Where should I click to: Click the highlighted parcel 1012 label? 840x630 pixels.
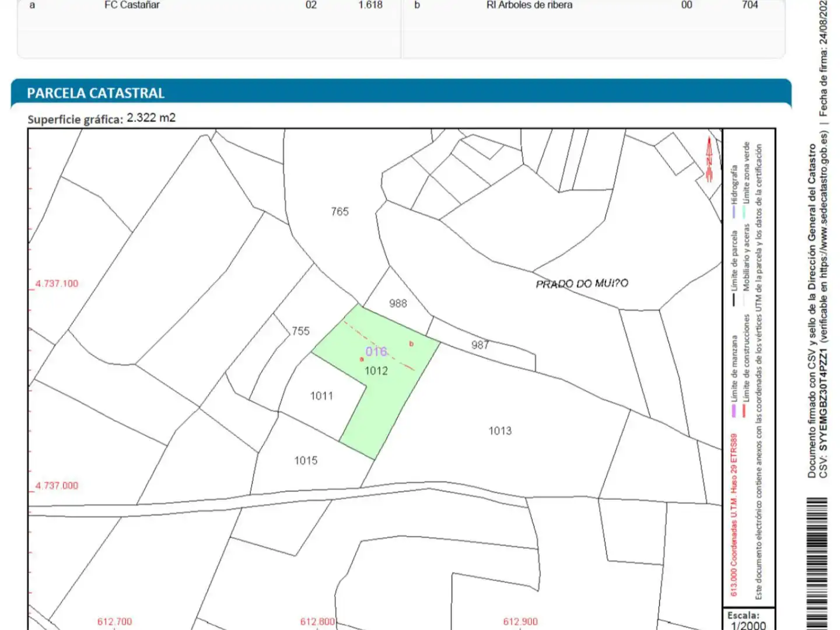(376, 371)
